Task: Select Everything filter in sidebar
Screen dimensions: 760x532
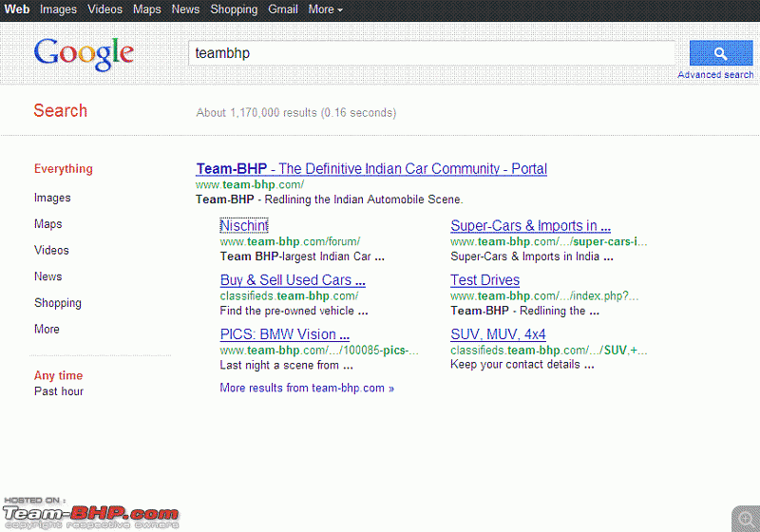Action: [63, 168]
